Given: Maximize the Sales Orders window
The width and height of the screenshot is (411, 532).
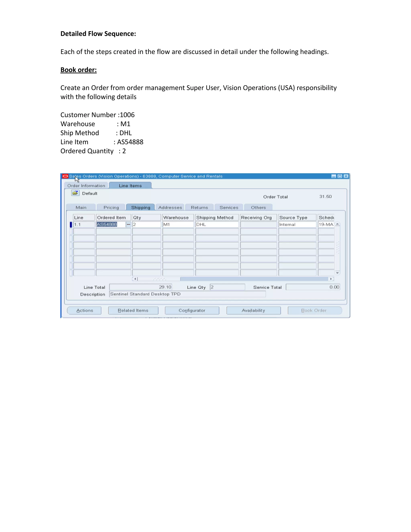Looking at the screenshot, I should [340, 176].
